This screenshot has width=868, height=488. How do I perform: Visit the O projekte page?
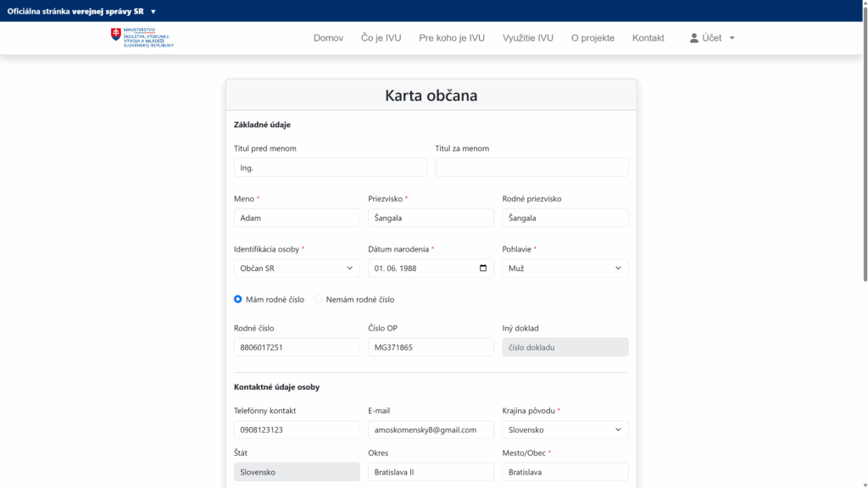(592, 37)
